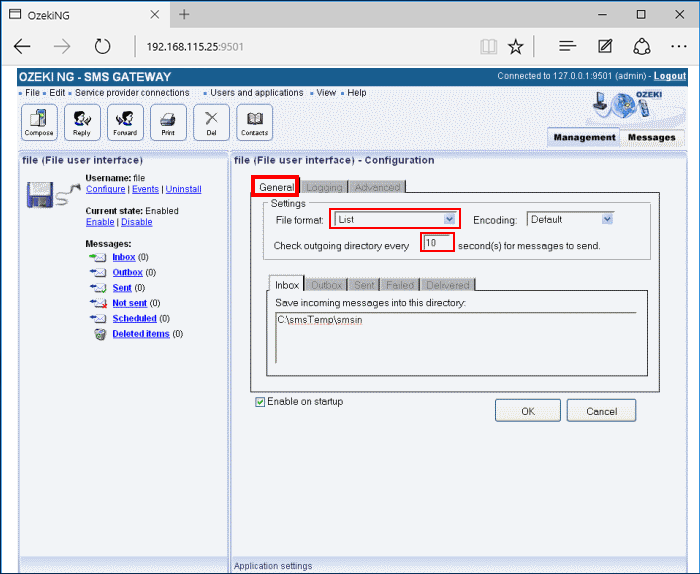Close the OzekiNG browser tab

click(155, 15)
